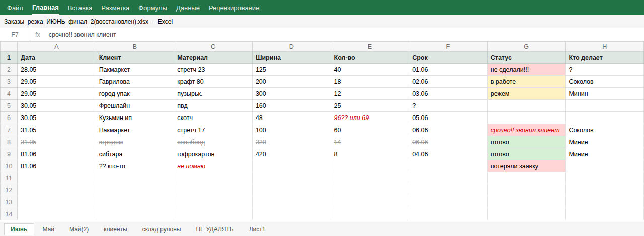
Task: Click the Кто делает header cell
Action: [x=604, y=58]
